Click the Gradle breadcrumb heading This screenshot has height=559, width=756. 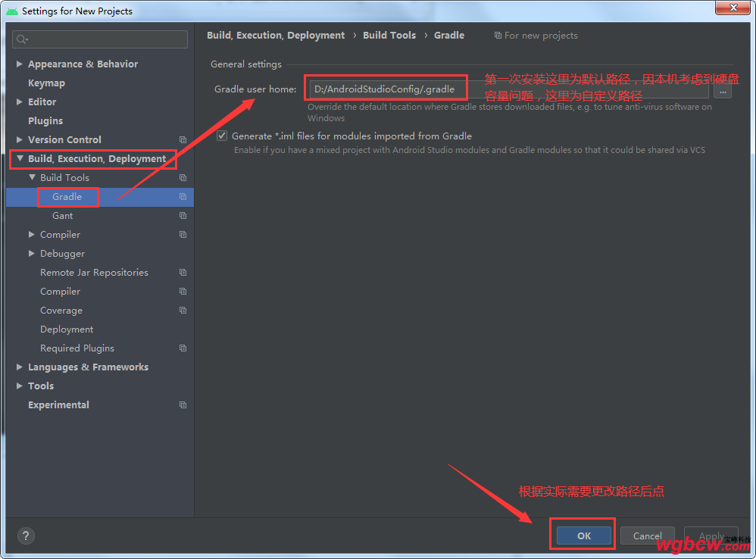point(449,35)
